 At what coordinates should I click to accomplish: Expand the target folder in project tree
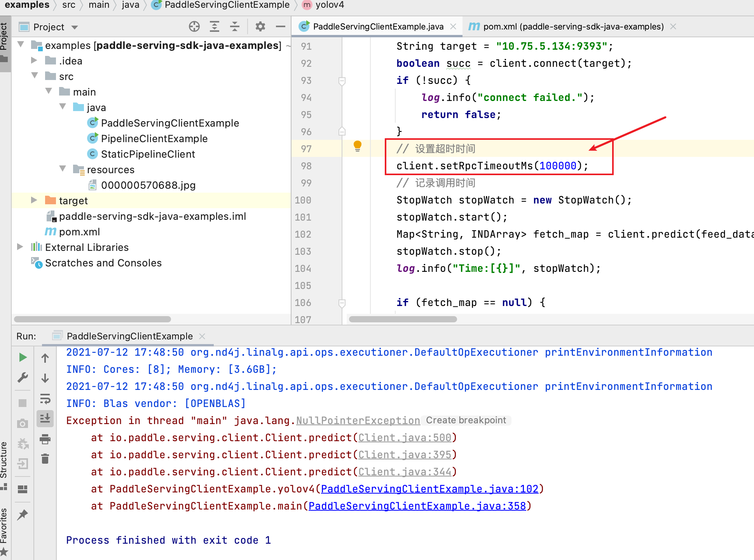pos(34,200)
